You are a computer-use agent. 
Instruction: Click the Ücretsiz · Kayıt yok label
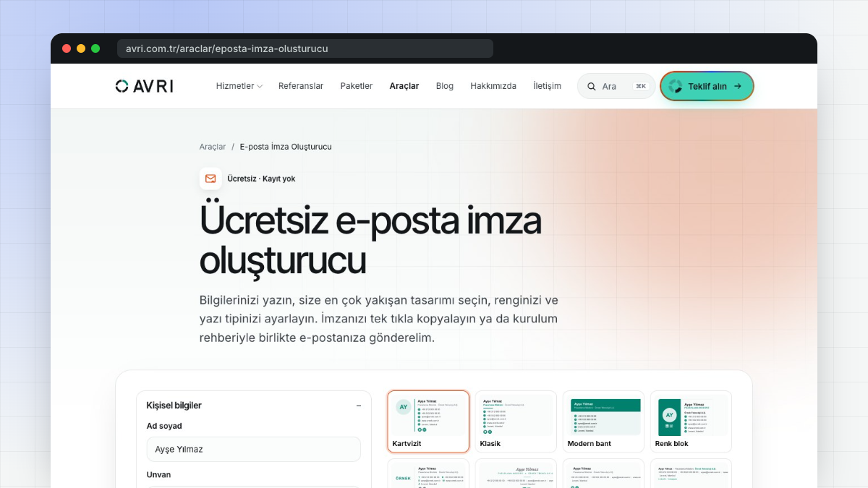point(261,179)
